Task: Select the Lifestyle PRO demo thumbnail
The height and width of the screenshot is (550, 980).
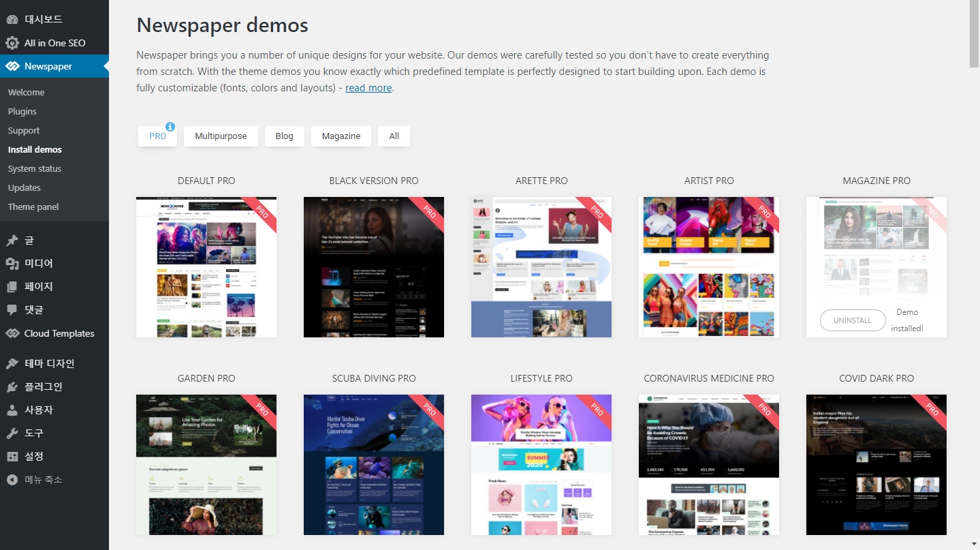Action: [541, 465]
